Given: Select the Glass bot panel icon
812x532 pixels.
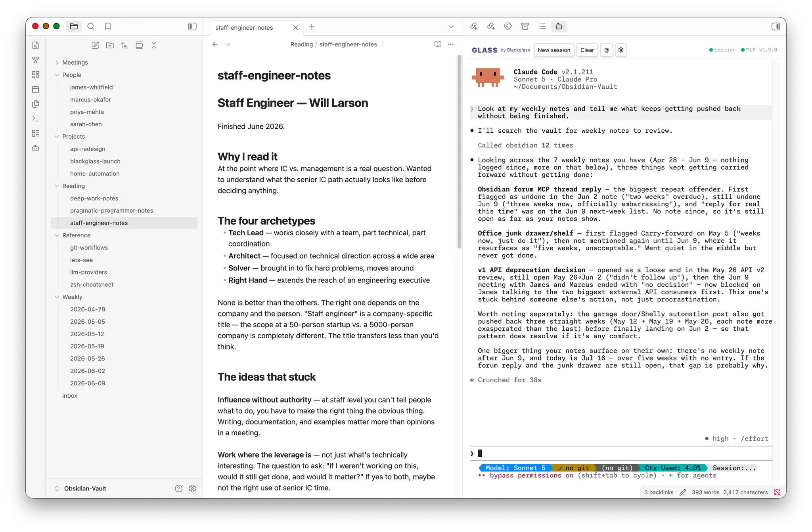Looking at the screenshot, I should pos(559,26).
